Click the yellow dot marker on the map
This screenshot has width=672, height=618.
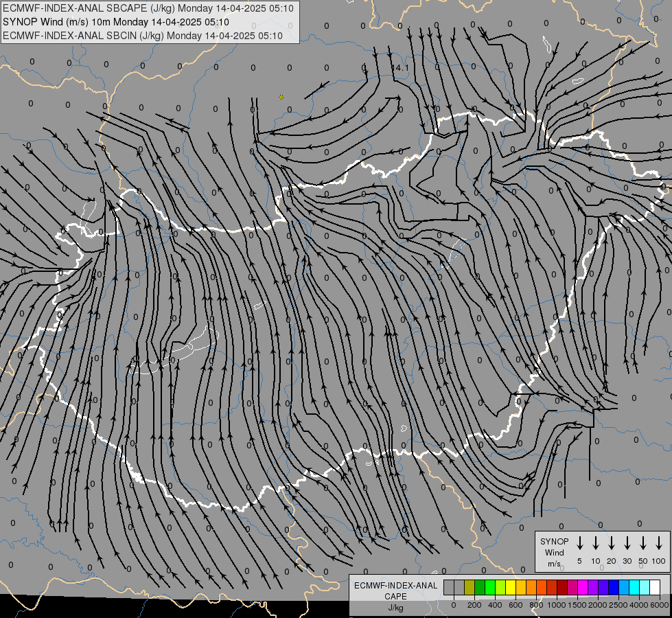281,98
